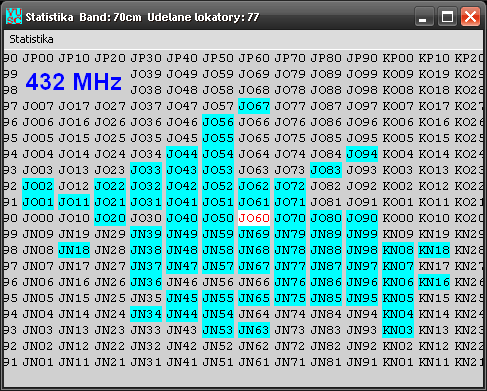Click unworked locator JO07
This screenshot has height=391, width=487.
coord(38,106)
